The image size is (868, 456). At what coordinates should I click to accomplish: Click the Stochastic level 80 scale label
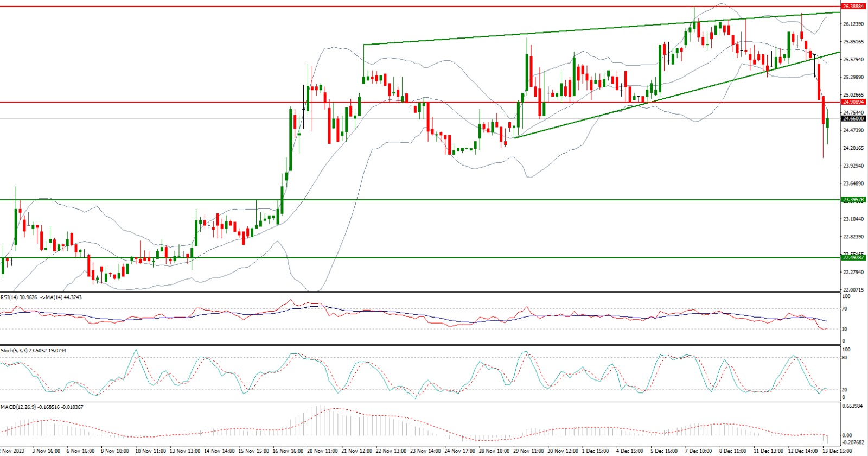coord(844,358)
